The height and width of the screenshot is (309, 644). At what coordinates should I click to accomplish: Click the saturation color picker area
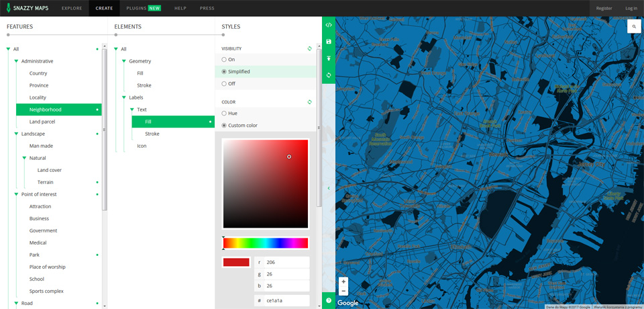pyautogui.click(x=266, y=184)
